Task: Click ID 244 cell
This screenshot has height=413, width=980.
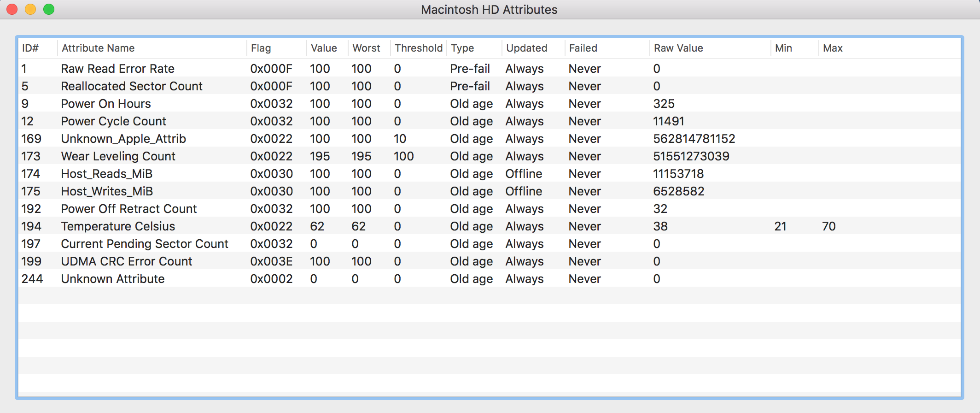Action: 32,279
